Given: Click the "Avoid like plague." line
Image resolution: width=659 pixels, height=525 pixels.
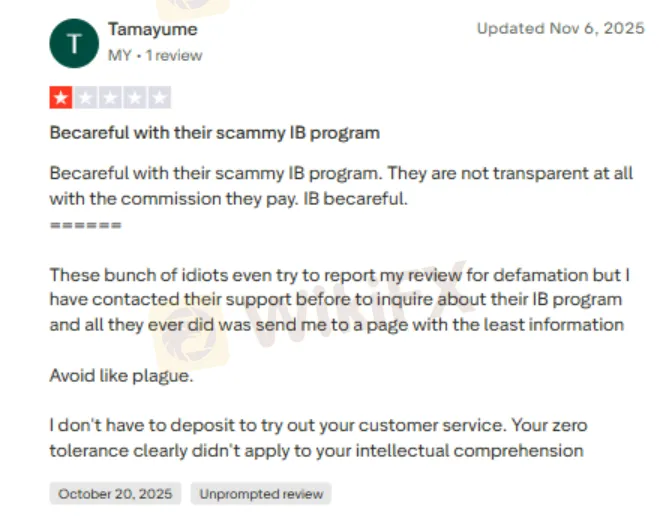Looking at the screenshot, I should point(120,376).
